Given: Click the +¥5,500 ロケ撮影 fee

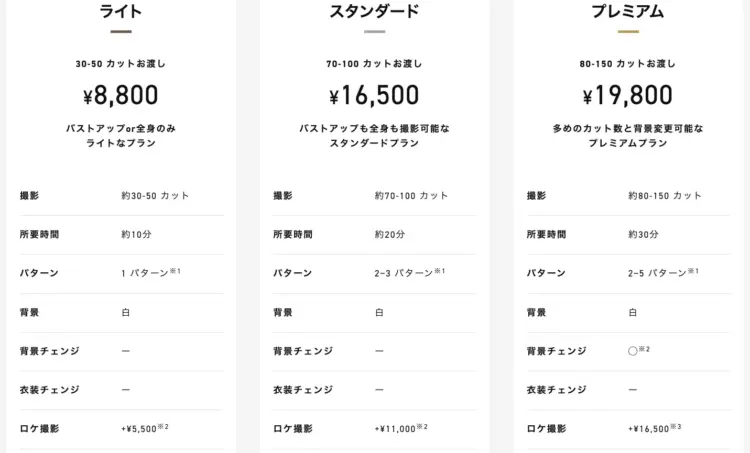Looking at the screenshot, I should pyautogui.click(x=139, y=429).
